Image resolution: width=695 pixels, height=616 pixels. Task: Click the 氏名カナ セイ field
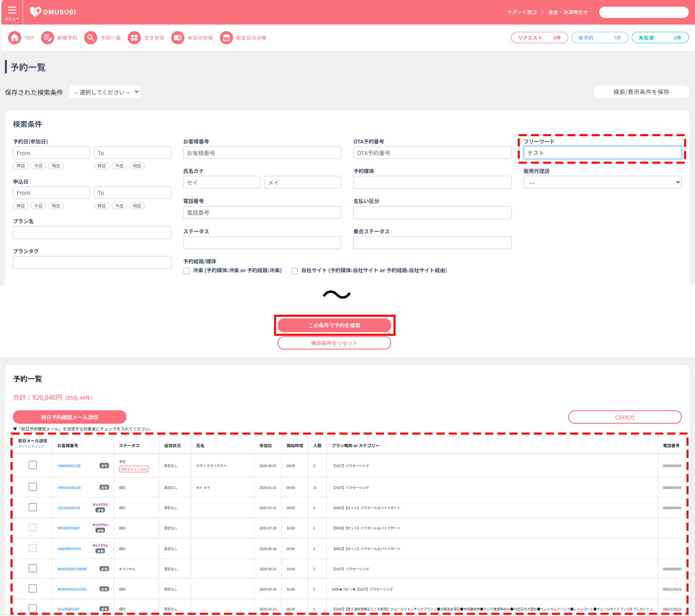pos(221,182)
